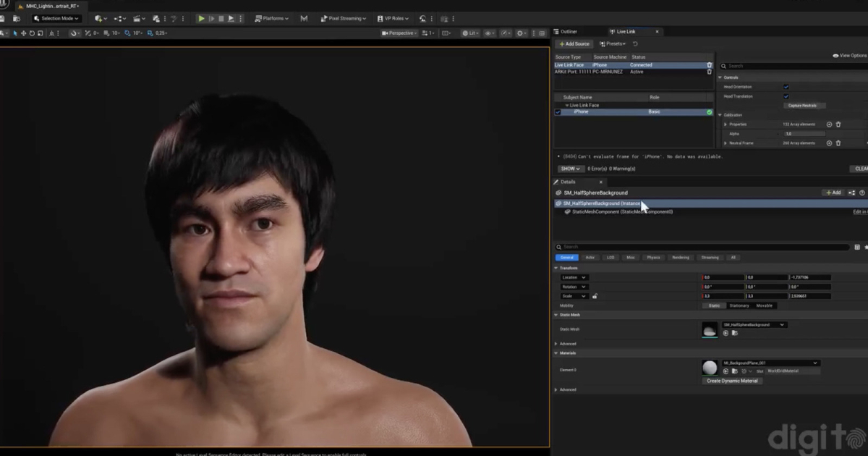868x456 pixels.
Task: Toggle Head Translation checkbox
Action: 786,96
